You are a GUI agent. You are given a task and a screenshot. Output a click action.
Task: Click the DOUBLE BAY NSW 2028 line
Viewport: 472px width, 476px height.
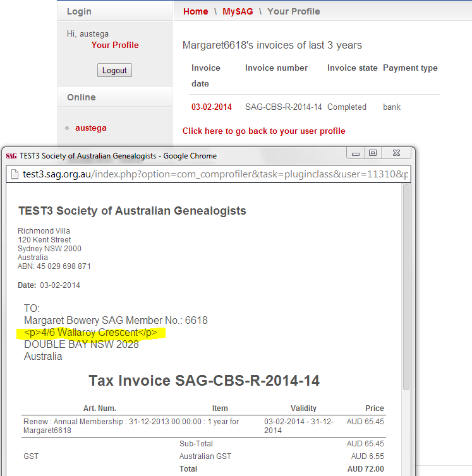[82, 344]
